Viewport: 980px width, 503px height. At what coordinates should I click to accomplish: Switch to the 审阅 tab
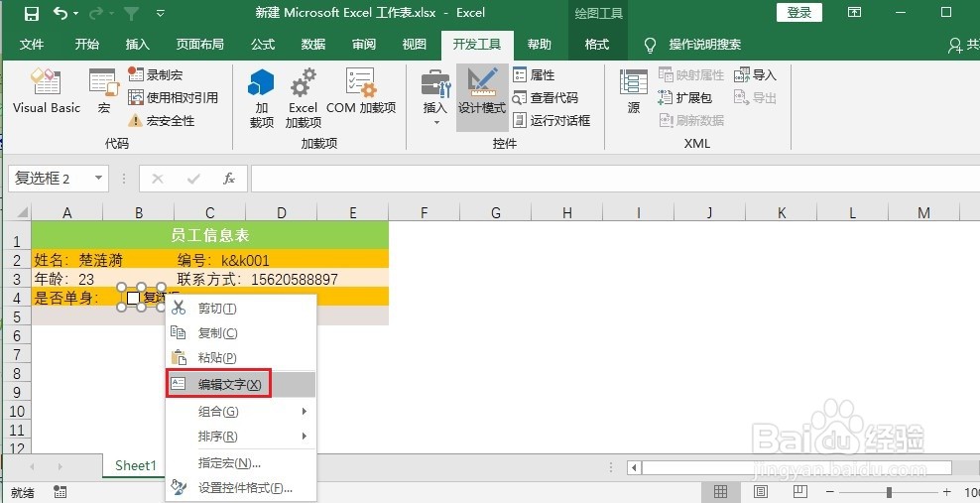coord(364,44)
